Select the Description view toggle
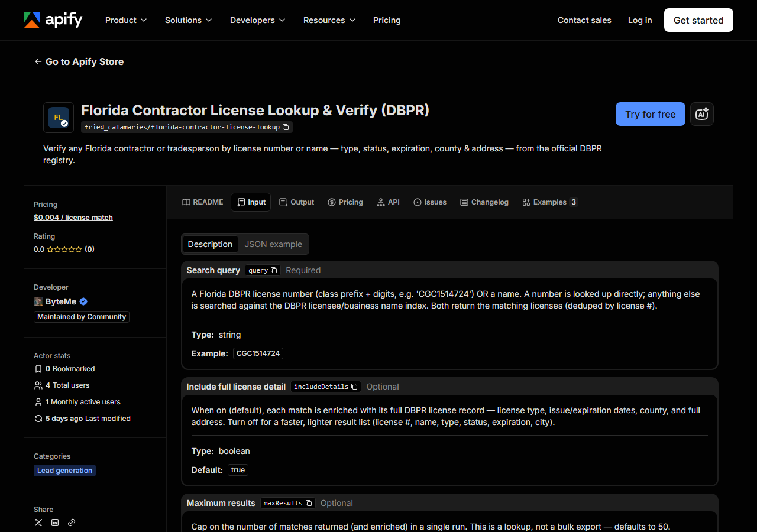The image size is (757, 532). tap(210, 244)
